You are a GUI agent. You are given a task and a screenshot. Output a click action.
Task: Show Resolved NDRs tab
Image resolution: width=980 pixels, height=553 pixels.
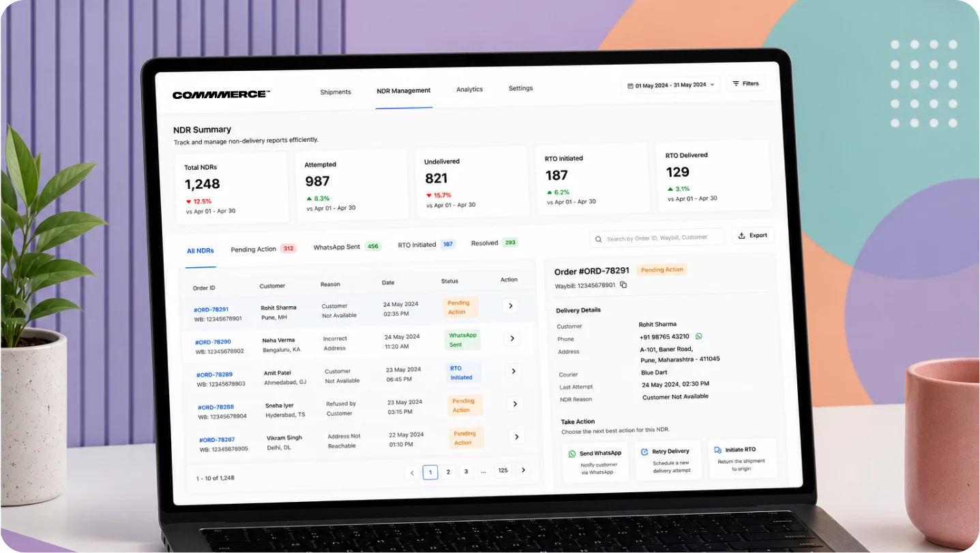tap(495, 243)
